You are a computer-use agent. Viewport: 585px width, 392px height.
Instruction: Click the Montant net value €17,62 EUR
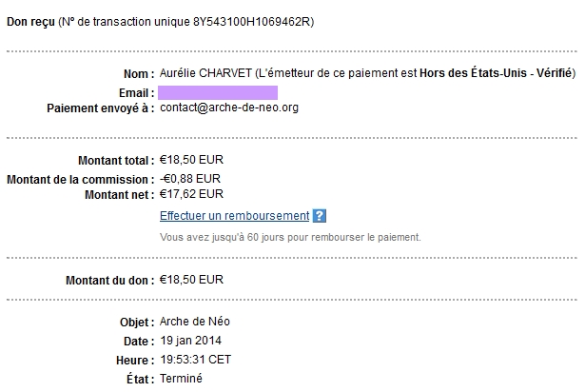pyautogui.click(x=191, y=194)
